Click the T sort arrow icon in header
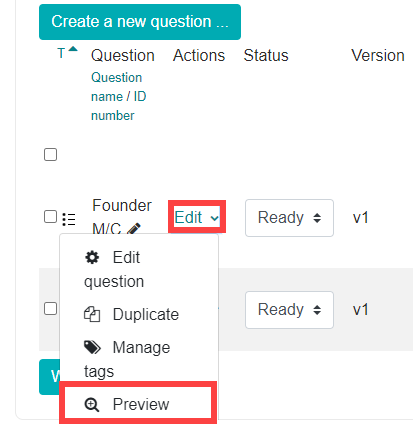Image resolution: width=413 pixels, height=424 pixels. pos(73,49)
